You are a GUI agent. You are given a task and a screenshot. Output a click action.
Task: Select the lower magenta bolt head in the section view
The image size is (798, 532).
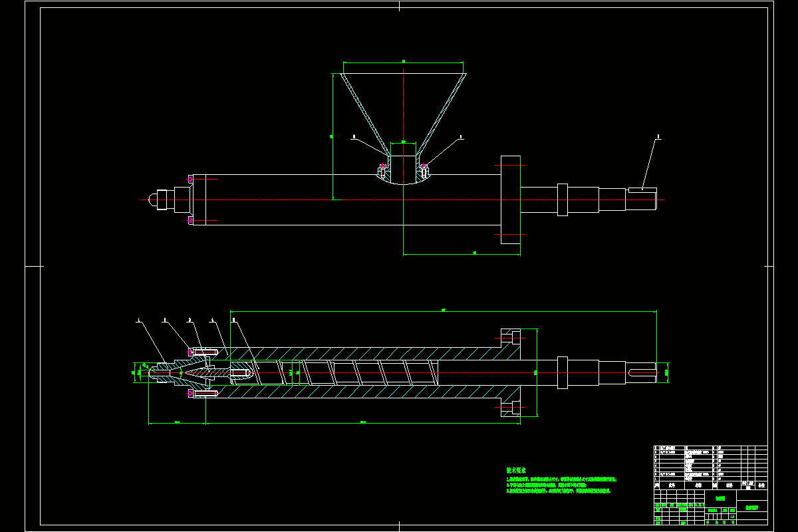tap(191, 394)
